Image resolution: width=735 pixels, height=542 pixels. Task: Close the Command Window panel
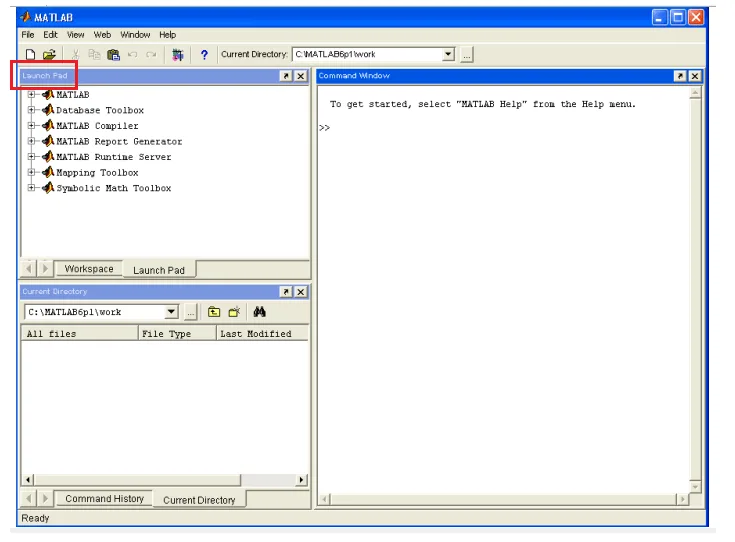[x=695, y=76]
